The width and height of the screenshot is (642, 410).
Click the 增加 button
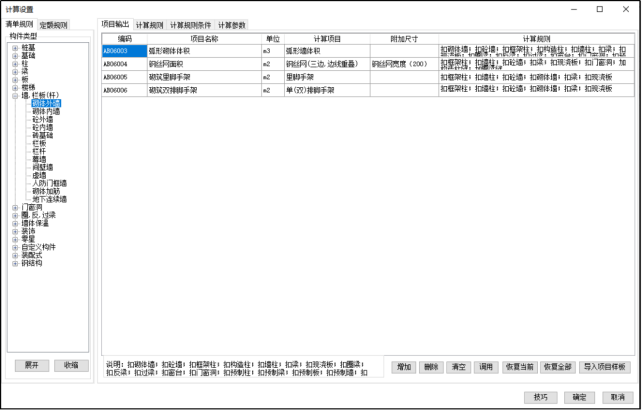(x=403, y=367)
